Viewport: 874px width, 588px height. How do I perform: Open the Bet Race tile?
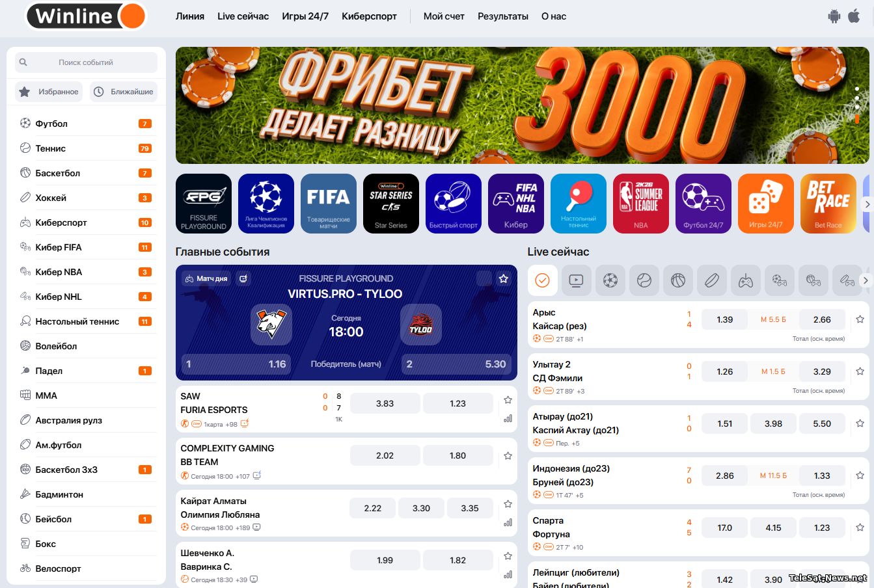pos(828,204)
